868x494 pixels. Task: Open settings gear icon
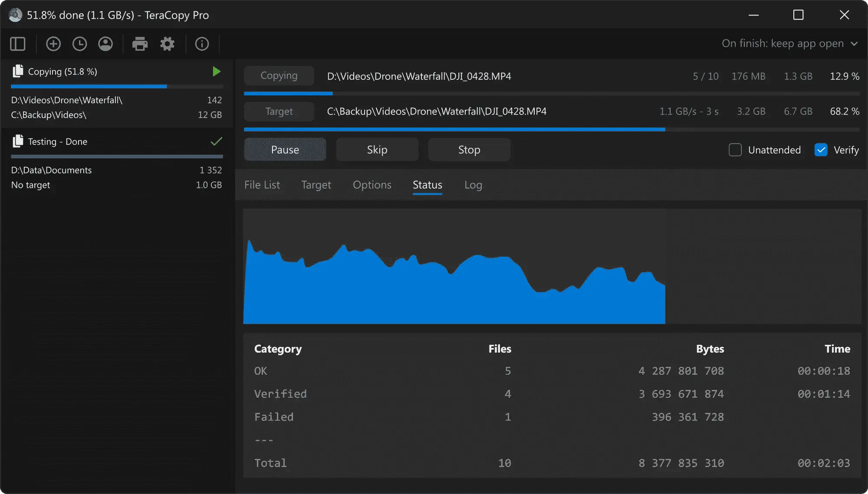(x=167, y=44)
